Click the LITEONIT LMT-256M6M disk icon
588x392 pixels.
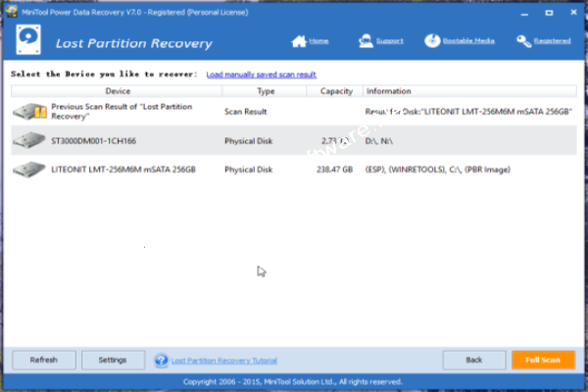[29, 170]
